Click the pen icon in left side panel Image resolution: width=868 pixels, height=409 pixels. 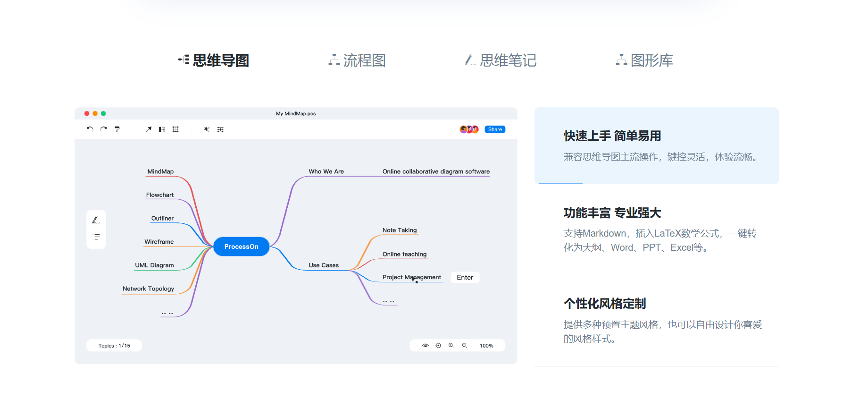96,220
